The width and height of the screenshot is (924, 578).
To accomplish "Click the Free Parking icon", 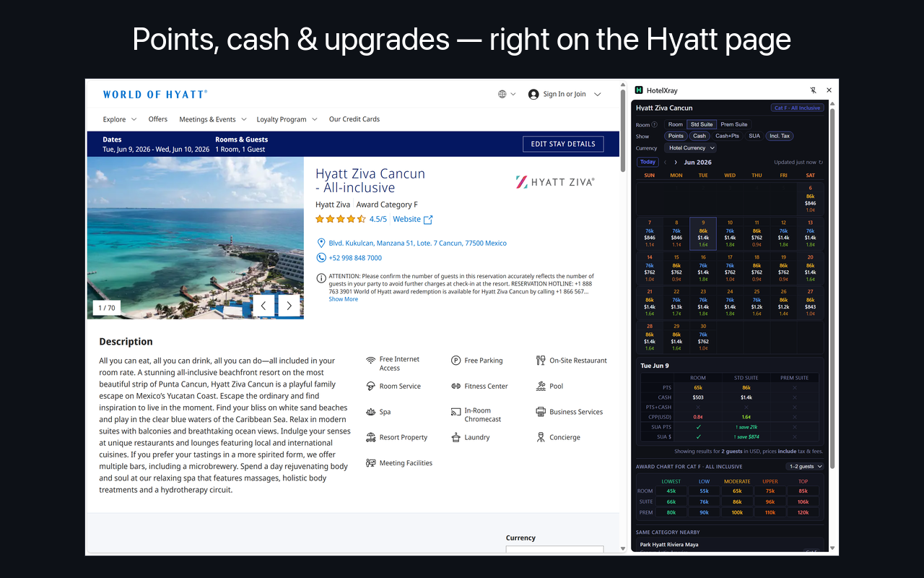I will pyautogui.click(x=456, y=361).
